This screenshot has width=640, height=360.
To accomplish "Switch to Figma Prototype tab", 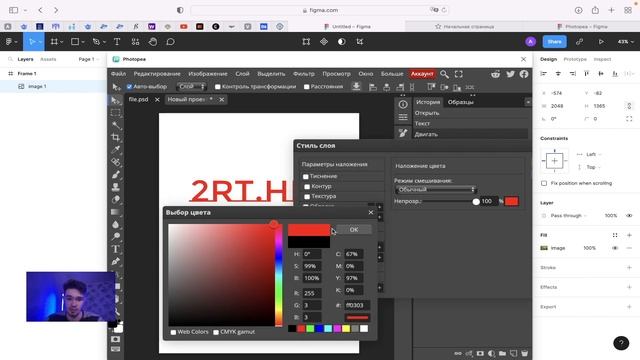I will [x=575, y=59].
